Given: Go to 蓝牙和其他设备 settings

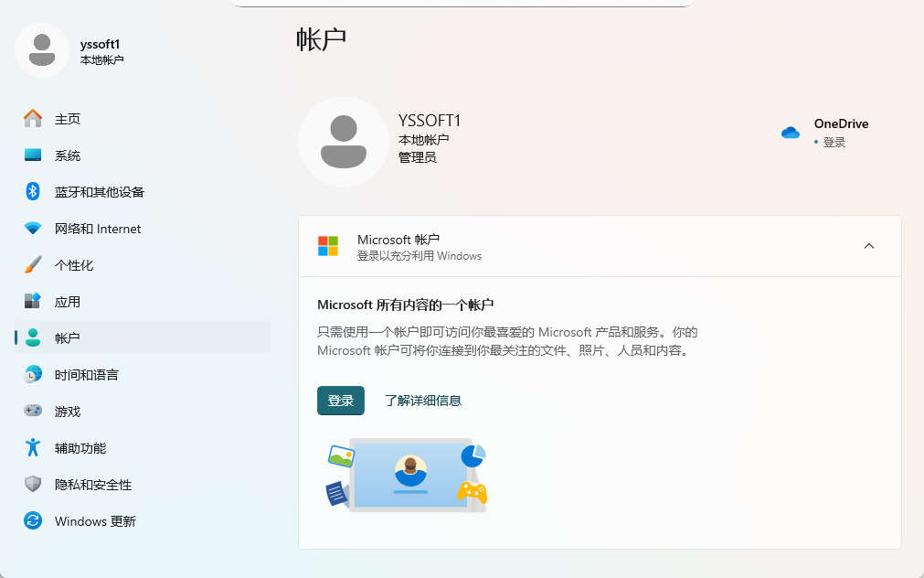Looking at the screenshot, I should pos(142,192).
